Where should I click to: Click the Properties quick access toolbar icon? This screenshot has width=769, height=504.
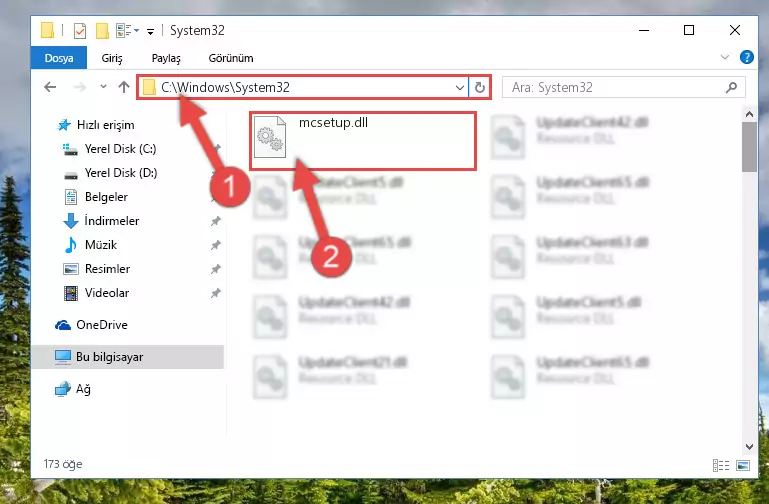click(x=79, y=30)
